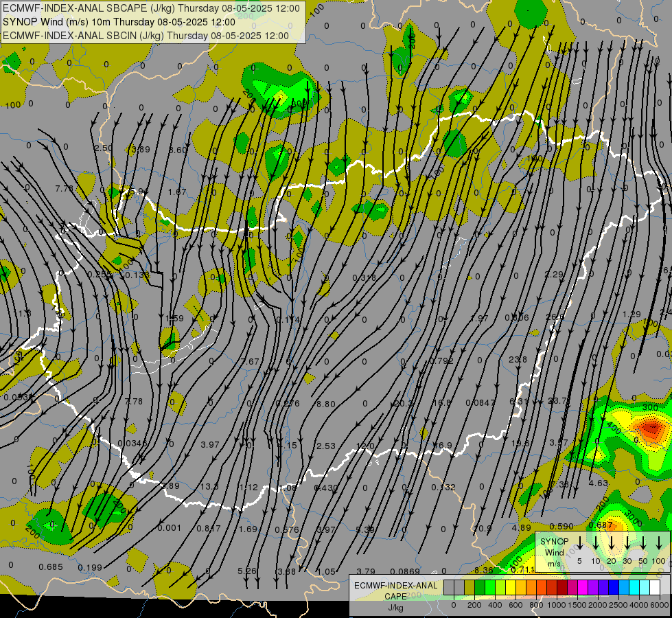Click the 30 m/s wind arrow in the SYNOP legend

(x=627, y=542)
